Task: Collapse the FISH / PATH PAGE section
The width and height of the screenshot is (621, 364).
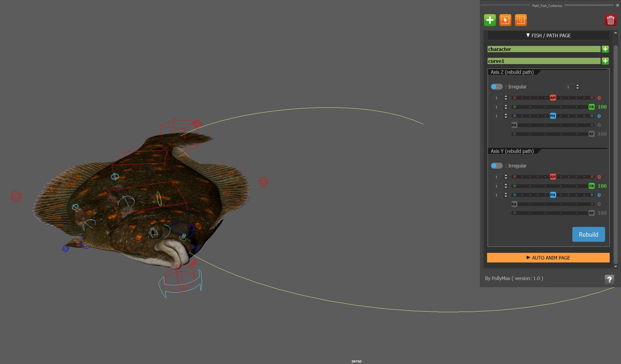Action: (x=548, y=35)
